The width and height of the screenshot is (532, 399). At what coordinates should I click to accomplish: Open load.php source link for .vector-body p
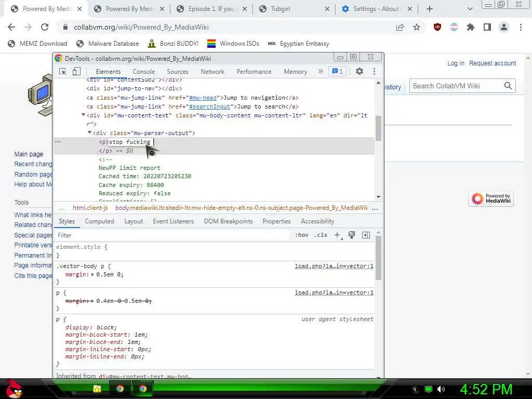tap(334, 266)
